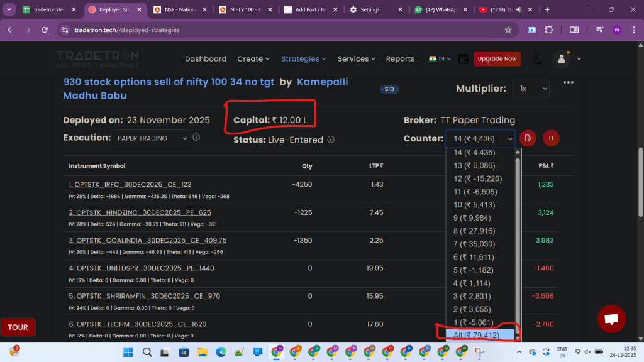Bookmark this page with the star icon
644x362 pixels.
(x=508, y=30)
